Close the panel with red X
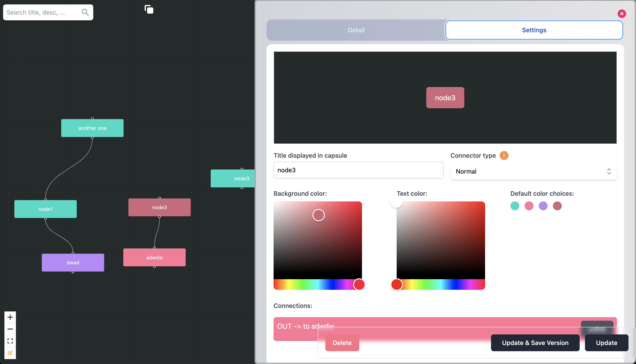Viewport: 636px width, 364px height. 621,13
